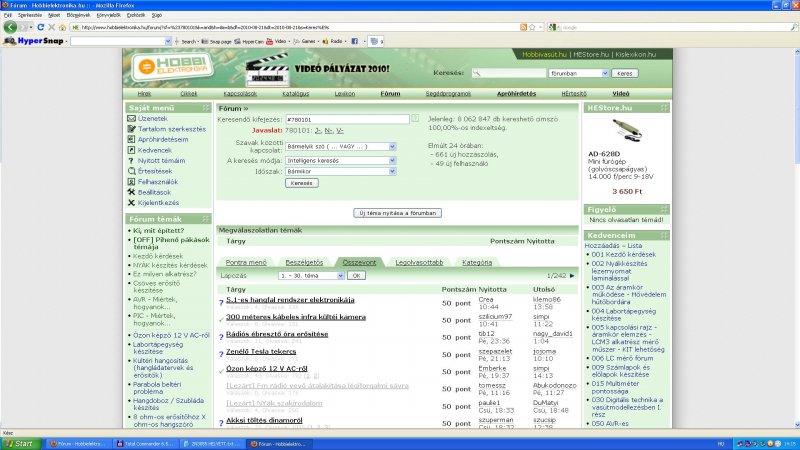This screenshot has width=800, height=450.
Task: Click the browser Back arrow button
Action: pos(10,27)
